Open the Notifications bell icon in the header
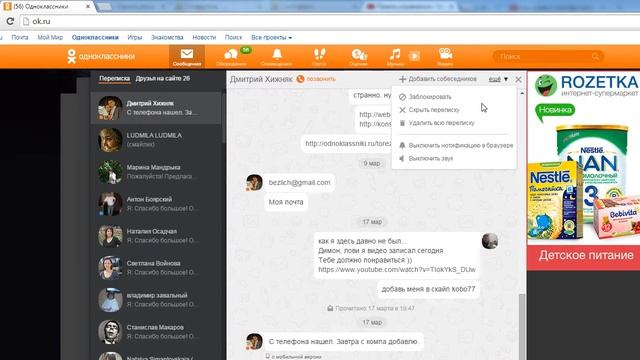The width and height of the screenshot is (640, 360). (x=277, y=57)
